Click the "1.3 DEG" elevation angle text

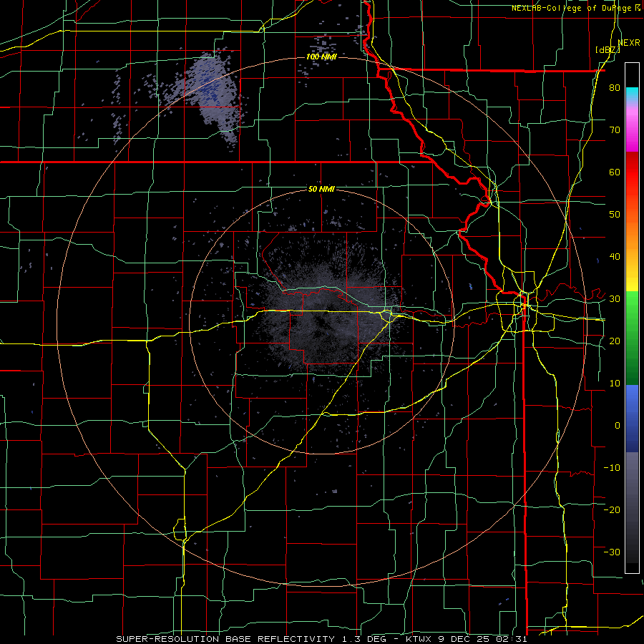pos(365,639)
